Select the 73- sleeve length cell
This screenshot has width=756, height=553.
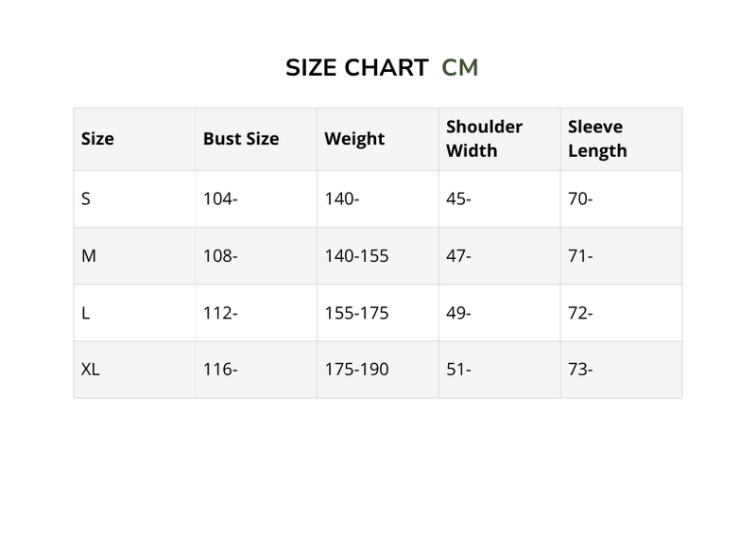click(x=580, y=370)
